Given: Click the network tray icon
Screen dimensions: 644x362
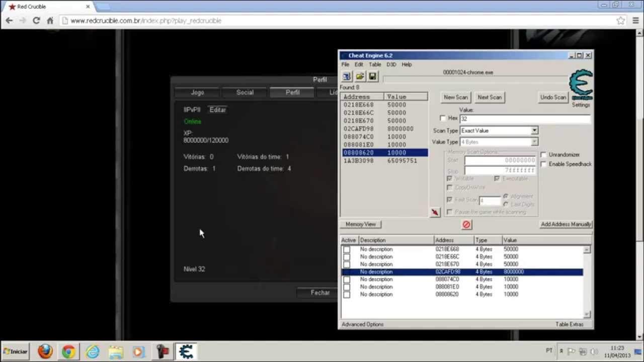Looking at the screenshot, I should (583, 351).
